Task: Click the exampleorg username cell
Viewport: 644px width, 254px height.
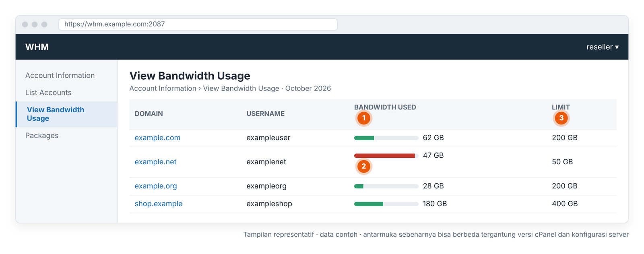Action: coord(266,186)
